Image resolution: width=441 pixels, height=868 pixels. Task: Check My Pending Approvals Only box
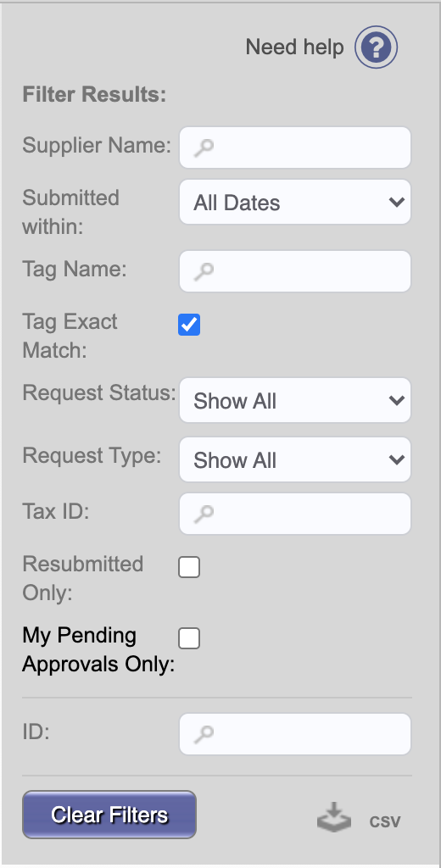pos(189,638)
